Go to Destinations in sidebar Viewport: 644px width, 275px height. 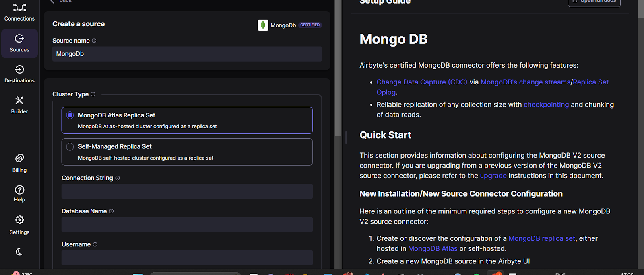(x=19, y=74)
